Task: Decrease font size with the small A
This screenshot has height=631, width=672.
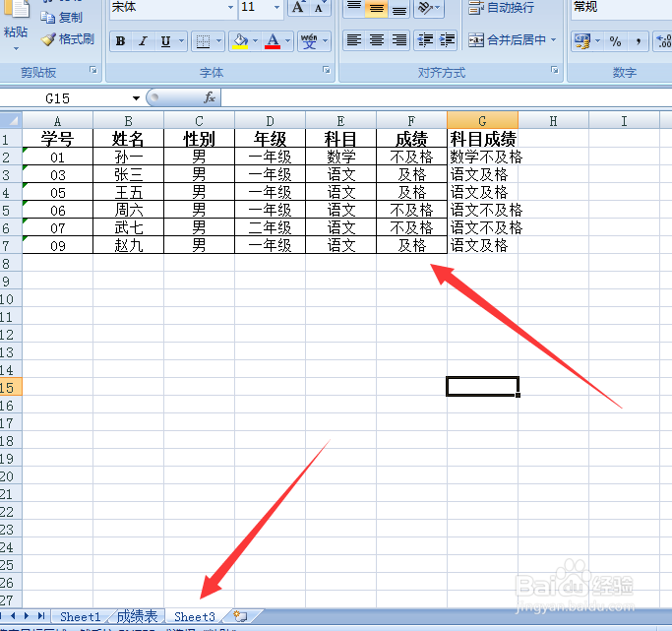Action: pos(320,7)
